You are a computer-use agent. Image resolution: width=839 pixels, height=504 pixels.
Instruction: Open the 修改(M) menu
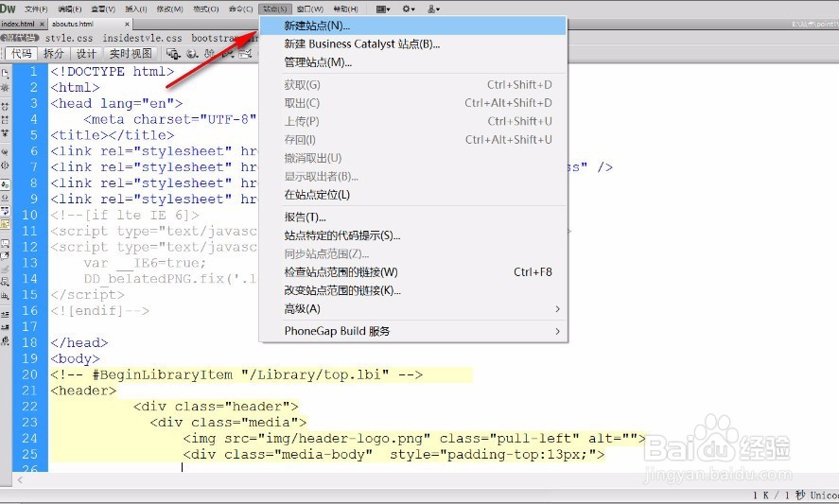169,9
